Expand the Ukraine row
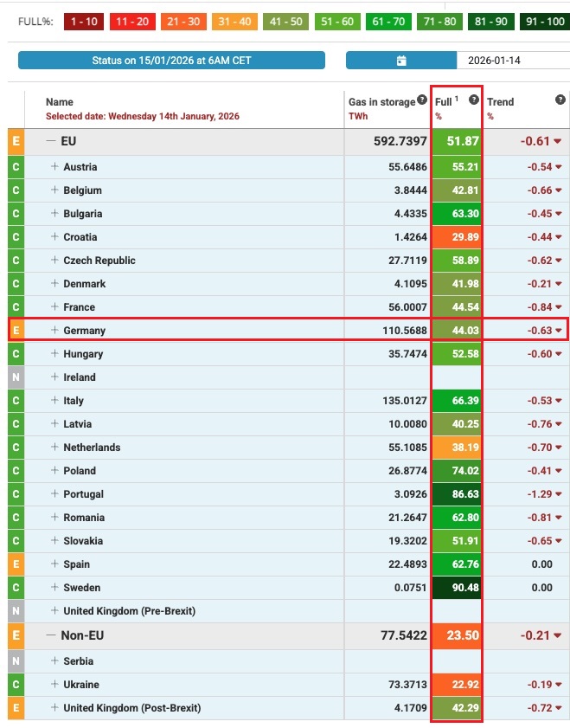570x728 pixels. [x=54, y=685]
